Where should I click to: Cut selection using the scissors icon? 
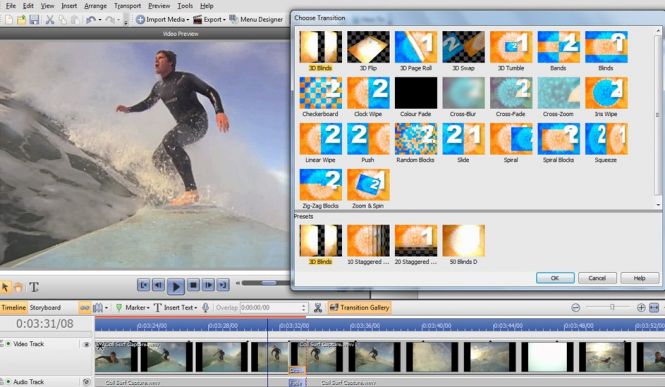point(50,19)
